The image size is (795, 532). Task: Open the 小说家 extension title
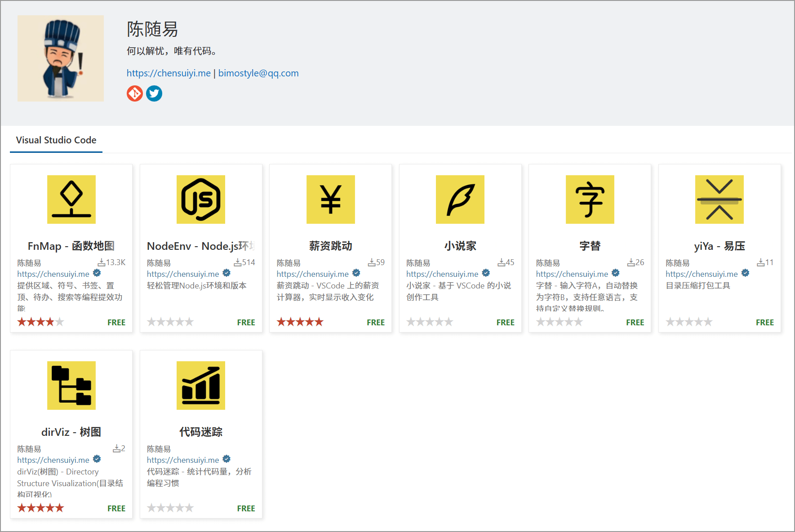[x=460, y=246]
